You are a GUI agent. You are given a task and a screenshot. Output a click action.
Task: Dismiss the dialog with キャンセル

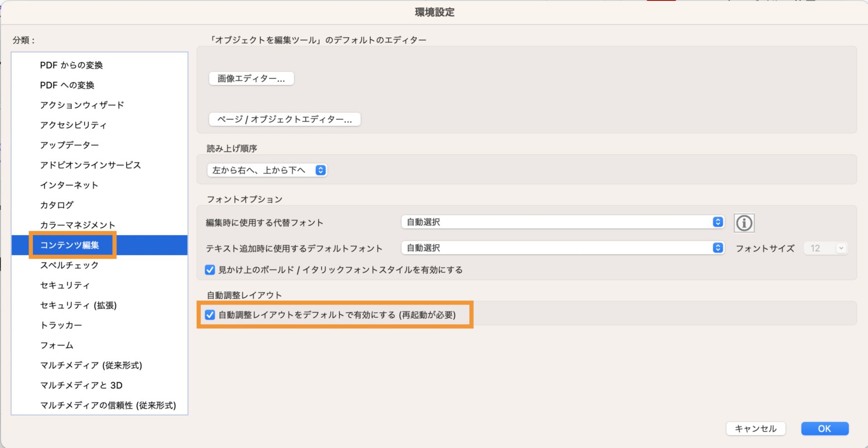(x=755, y=428)
